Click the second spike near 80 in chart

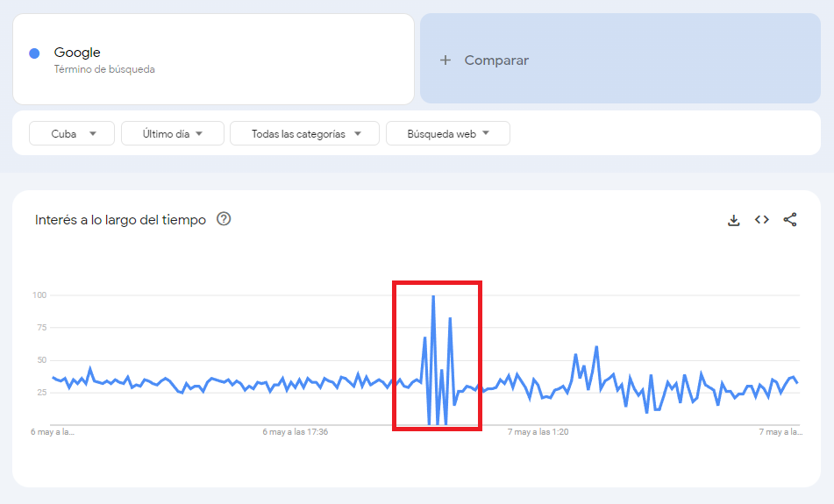tap(450, 318)
